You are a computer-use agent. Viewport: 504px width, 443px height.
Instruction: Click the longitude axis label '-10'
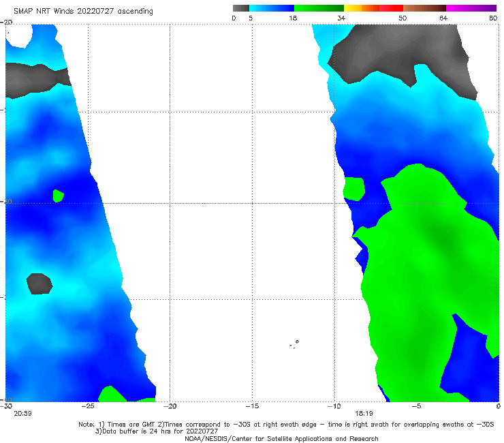[x=334, y=406]
